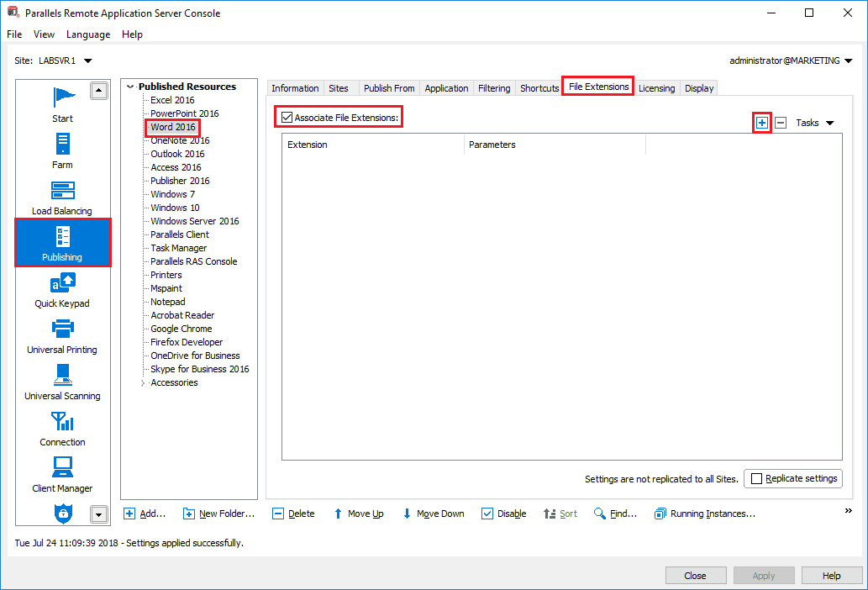Open Universal Scanning section
The width and height of the screenshot is (868, 590).
(62, 382)
